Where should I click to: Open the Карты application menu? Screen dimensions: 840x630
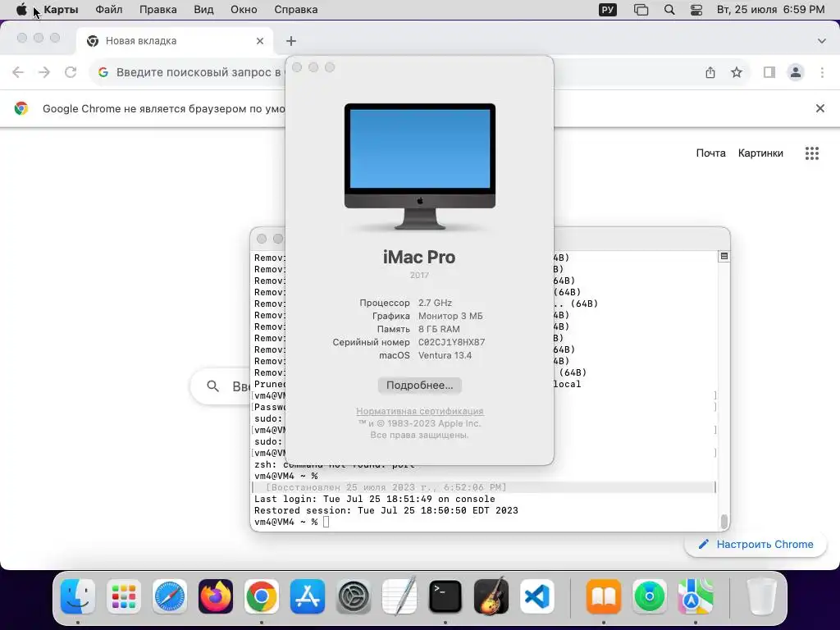[x=61, y=10]
